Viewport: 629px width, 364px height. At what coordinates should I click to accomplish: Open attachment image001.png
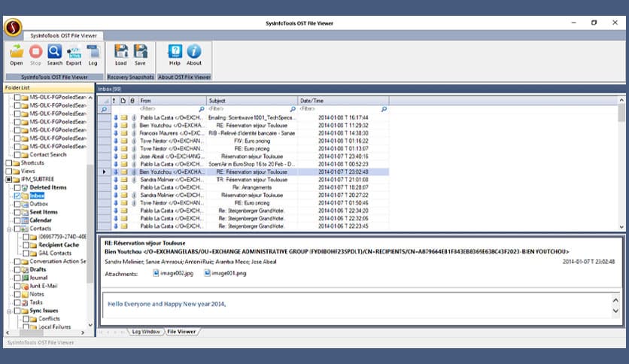[225, 273]
